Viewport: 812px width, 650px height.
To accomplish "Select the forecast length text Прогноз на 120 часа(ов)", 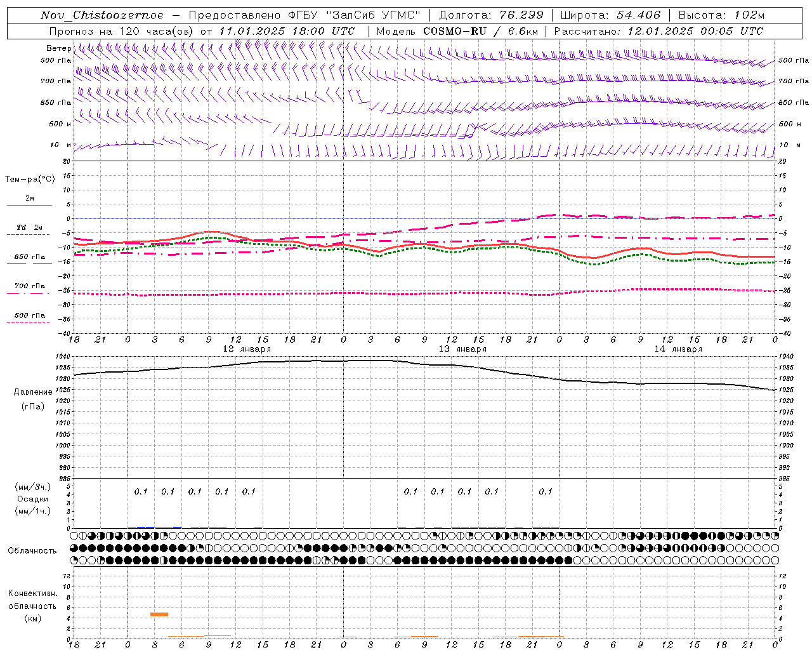I will [x=122, y=31].
